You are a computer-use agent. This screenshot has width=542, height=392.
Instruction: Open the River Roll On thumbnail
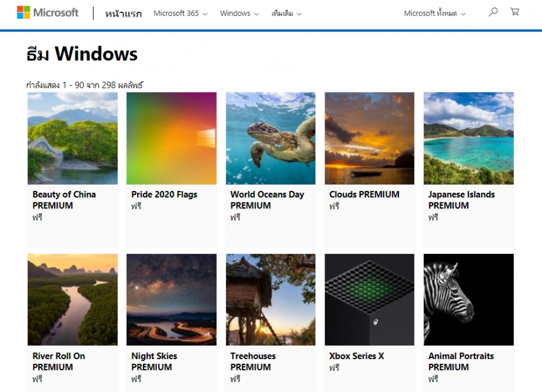(73, 300)
